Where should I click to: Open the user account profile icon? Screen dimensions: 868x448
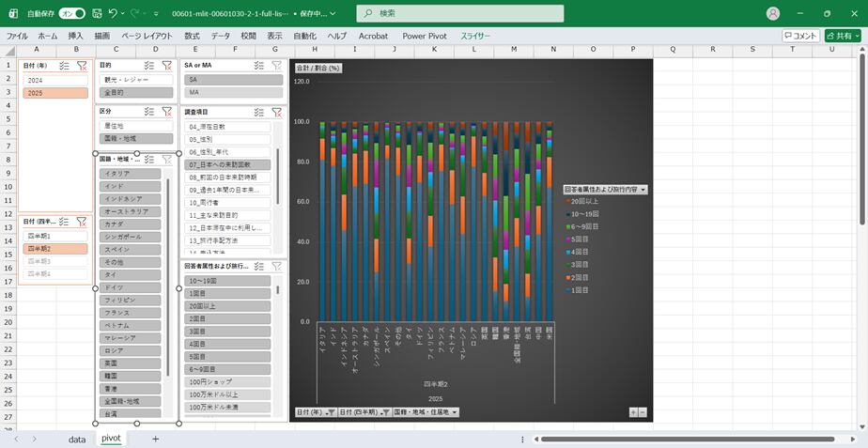point(773,13)
